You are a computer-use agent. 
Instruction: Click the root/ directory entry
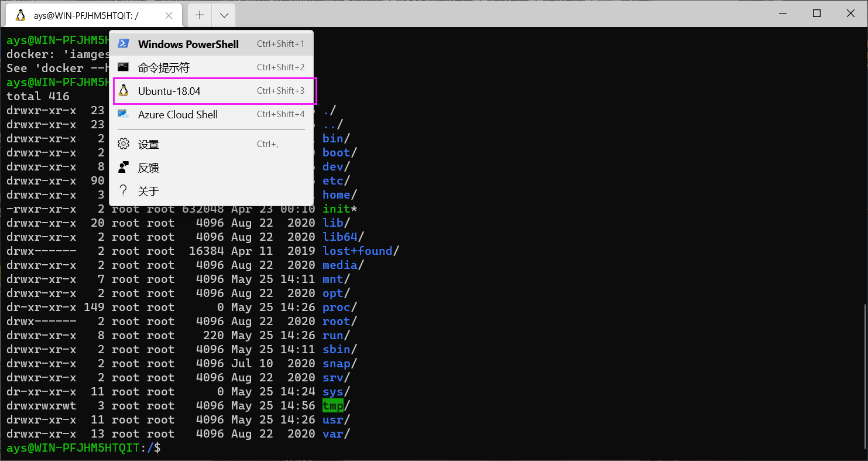point(340,321)
